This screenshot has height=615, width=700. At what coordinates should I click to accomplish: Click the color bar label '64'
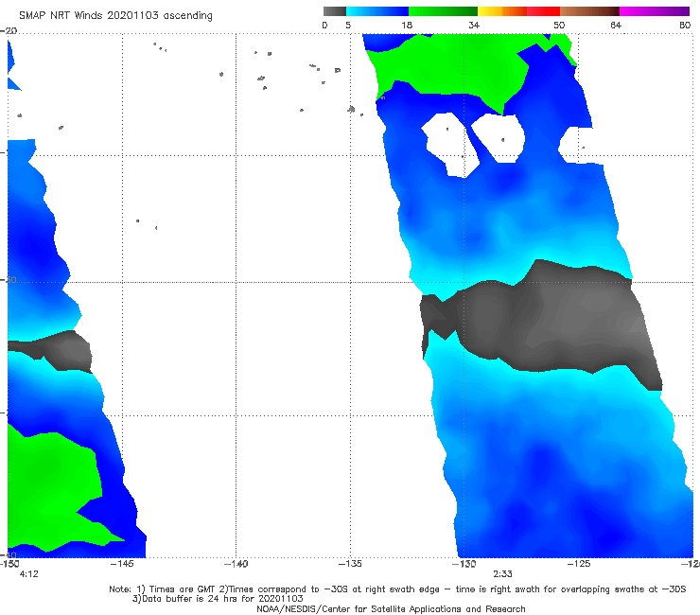pyautogui.click(x=616, y=26)
